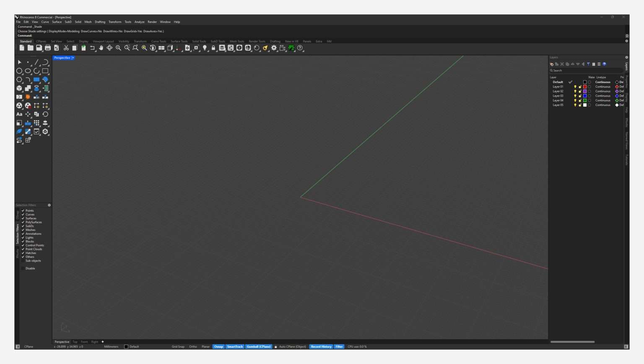Click the Paste clipboard icon
Screen dimensions: 644x364
(83, 48)
